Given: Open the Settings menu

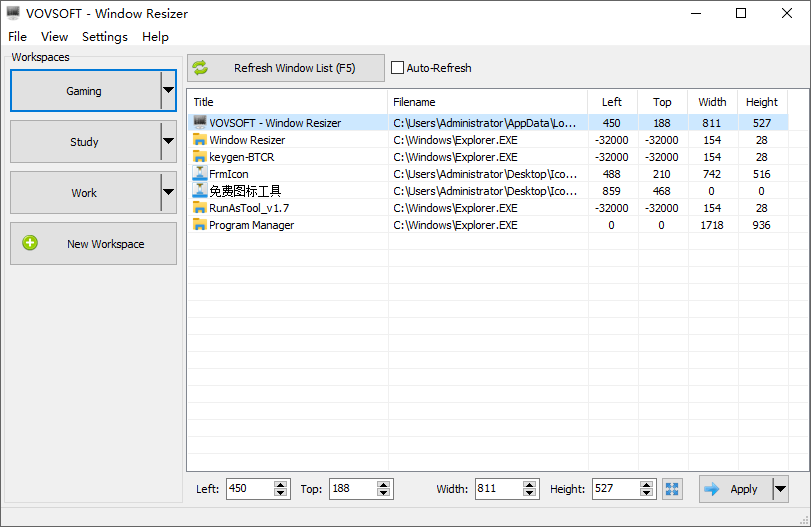Looking at the screenshot, I should tap(104, 37).
